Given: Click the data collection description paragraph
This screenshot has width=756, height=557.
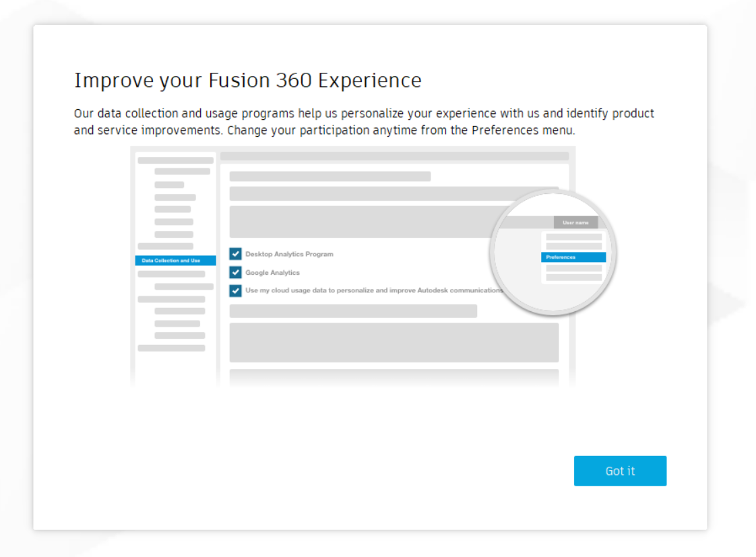Looking at the screenshot, I should click(364, 121).
